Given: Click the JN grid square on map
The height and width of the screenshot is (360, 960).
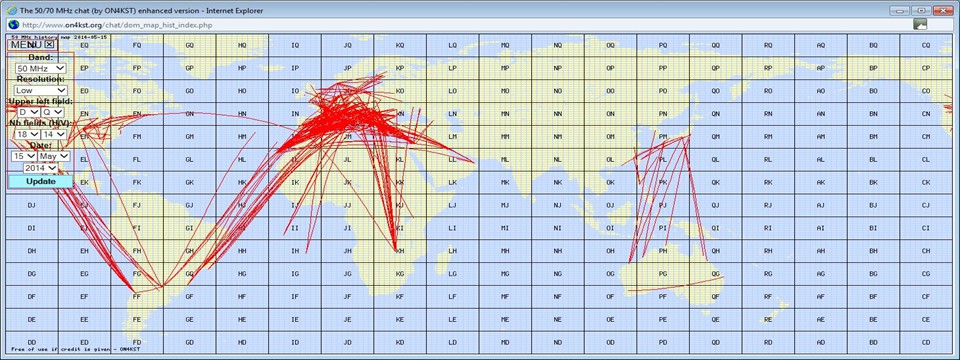Looking at the screenshot, I should (x=347, y=114).
